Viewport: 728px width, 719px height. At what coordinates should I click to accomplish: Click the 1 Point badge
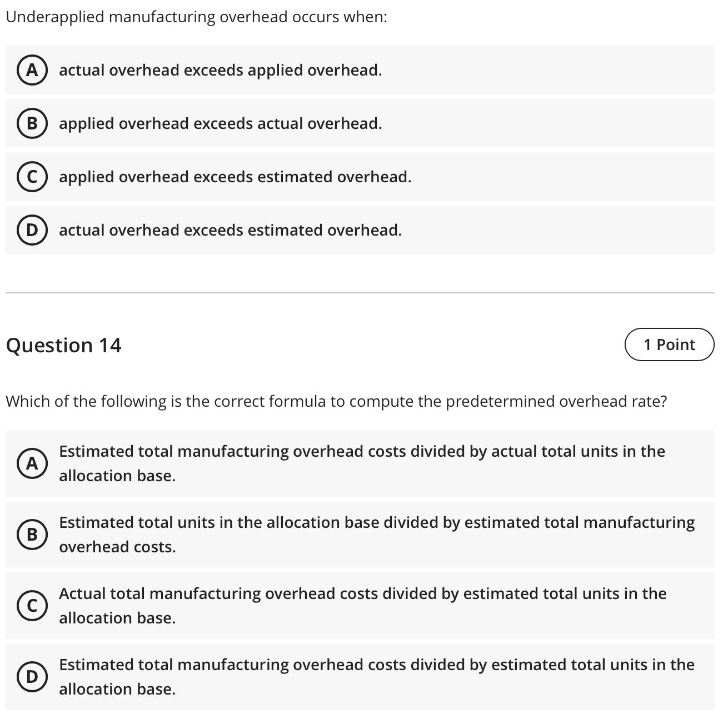click(x=670, y=344)
